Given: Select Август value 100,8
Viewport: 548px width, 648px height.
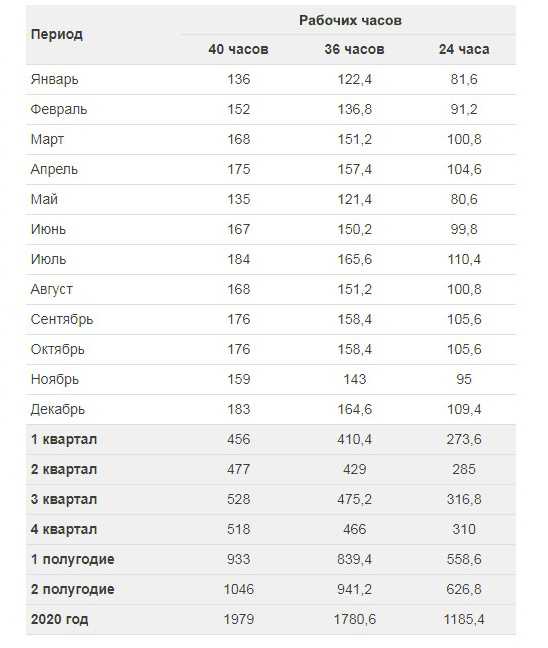Looking at the screenshot, I should [464, 289].
